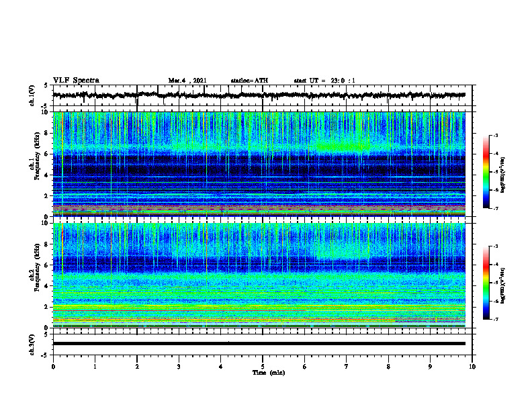This screenshot has height=411, width=532.
Task: Click the ch.1 spectrogram panel
Action: tap(259, 164)
